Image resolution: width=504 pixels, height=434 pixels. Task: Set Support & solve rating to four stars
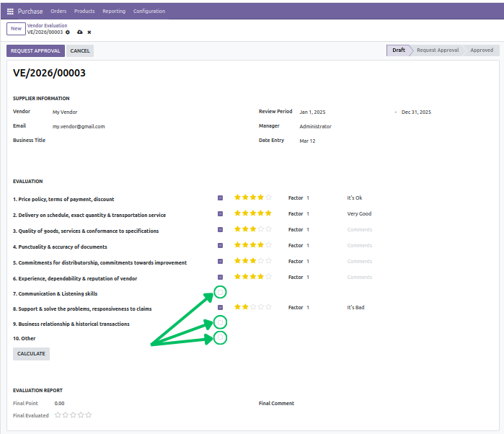coord(261,307)
